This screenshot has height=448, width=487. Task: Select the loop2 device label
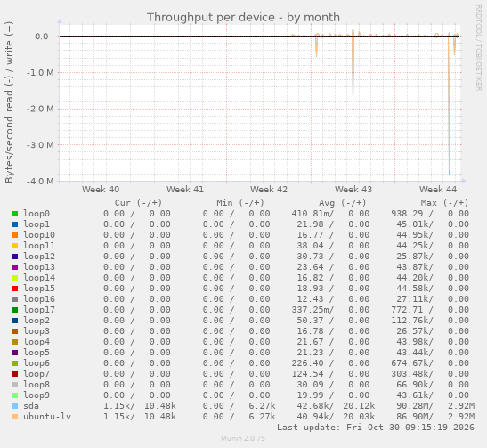coord(37,321)
